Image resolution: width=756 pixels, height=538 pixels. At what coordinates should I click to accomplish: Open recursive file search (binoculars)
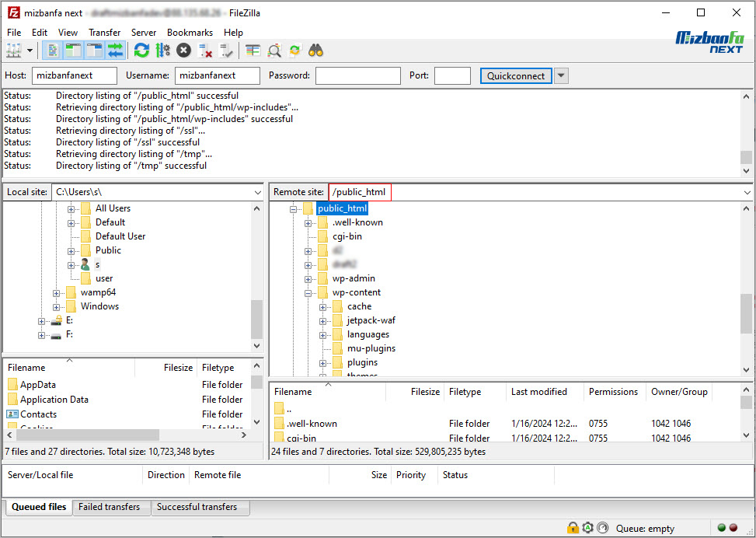tap(315, 51)
